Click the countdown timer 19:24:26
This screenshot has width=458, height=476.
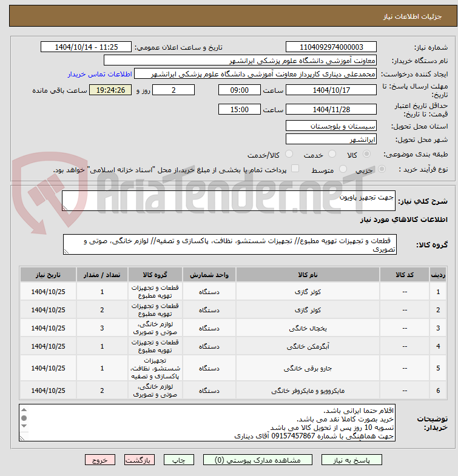tap(110, 90)
